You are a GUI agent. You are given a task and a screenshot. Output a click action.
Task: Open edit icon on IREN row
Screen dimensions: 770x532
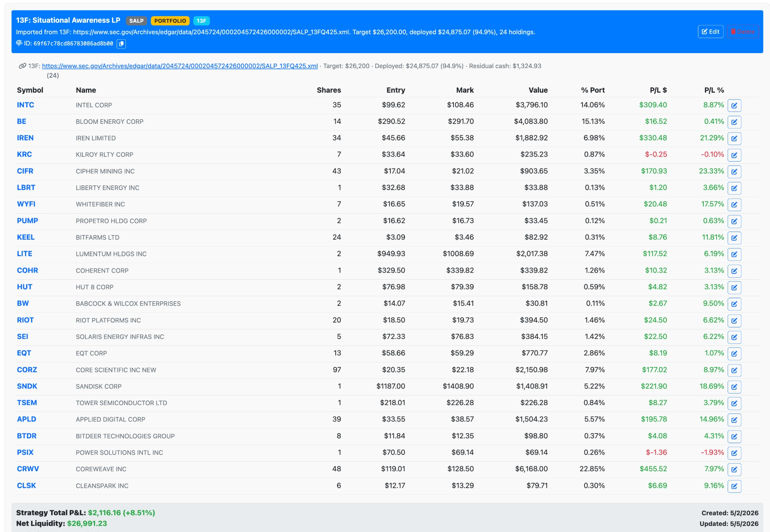click(734, 138)
